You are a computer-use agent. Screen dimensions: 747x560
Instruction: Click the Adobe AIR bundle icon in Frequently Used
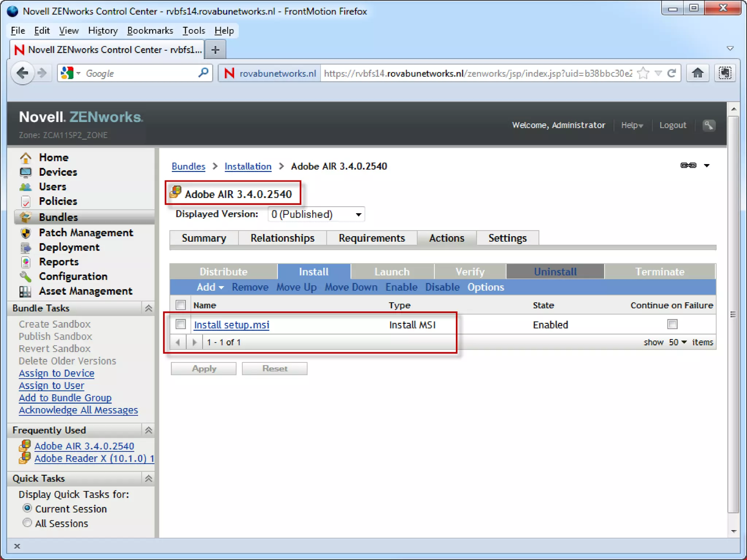click(25, 446)
